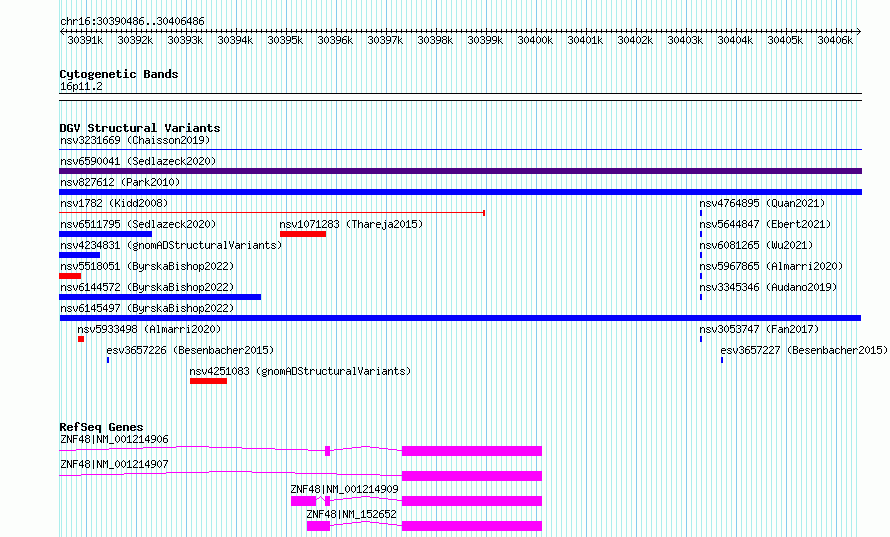This screenshot has height=537, width=890.
Task: Select the long blue nsv6145497 bar
Action: click(x=460, y=318)
